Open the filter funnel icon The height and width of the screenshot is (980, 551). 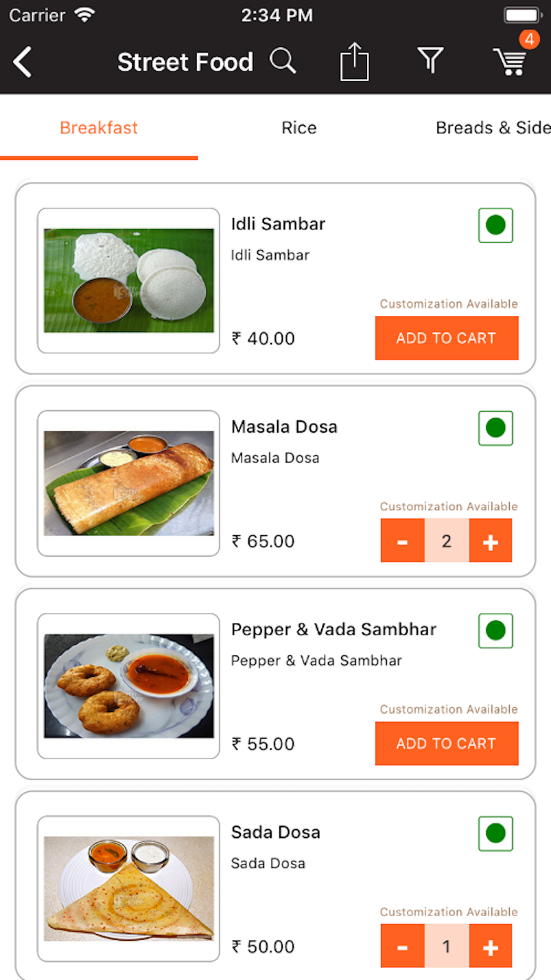[x=430, y=60]
